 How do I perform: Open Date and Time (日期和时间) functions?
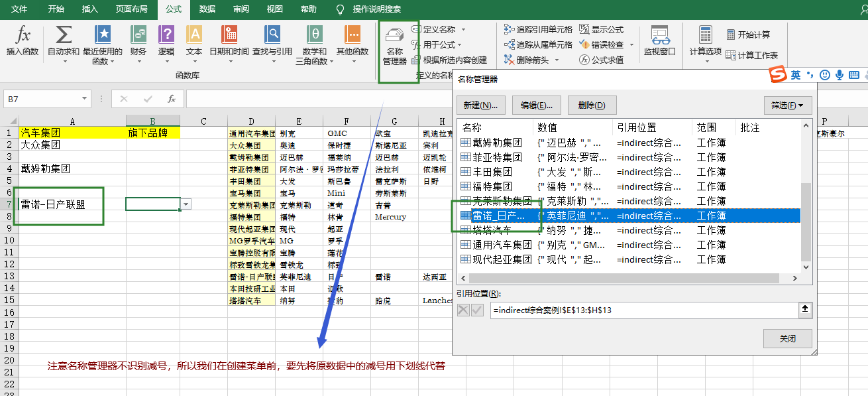pyautogui.click(x=229, y=35)
